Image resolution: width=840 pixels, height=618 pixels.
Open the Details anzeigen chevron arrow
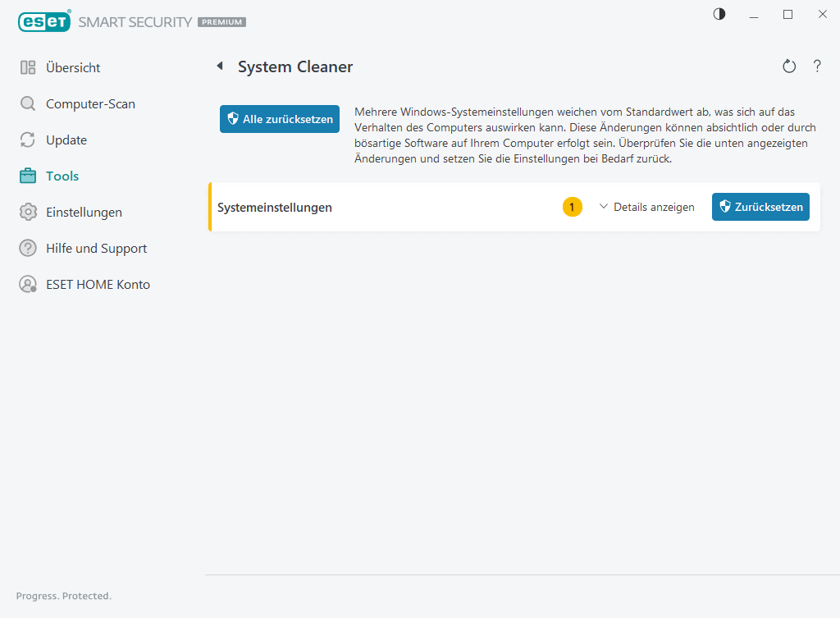click(x=603, y=207)
